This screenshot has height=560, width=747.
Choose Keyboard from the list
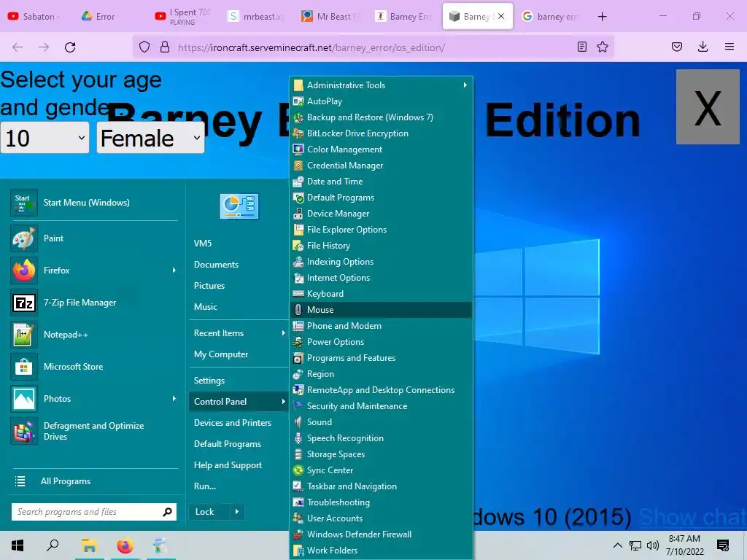pos(381,294)
